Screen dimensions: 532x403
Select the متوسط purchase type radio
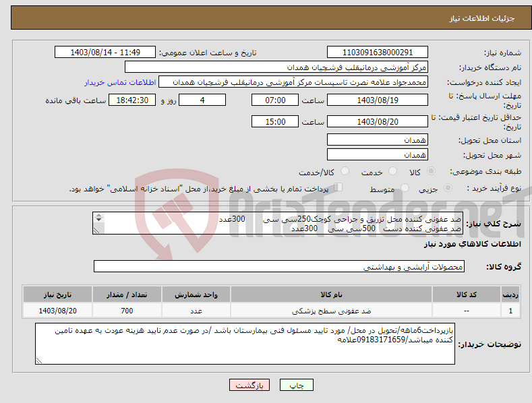point(405,187)
